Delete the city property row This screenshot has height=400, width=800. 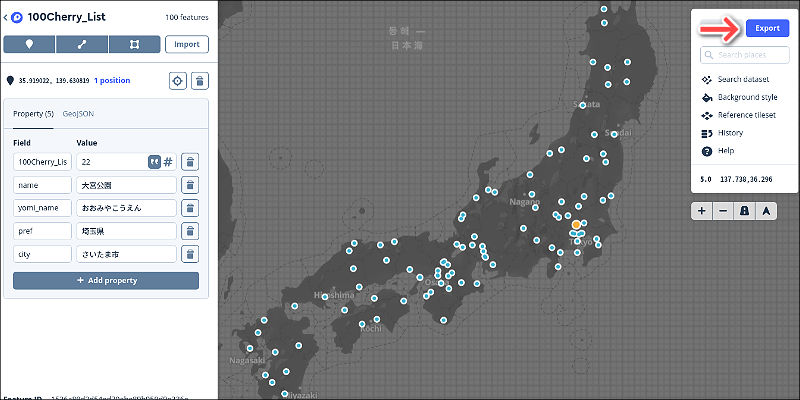(190, 254)
